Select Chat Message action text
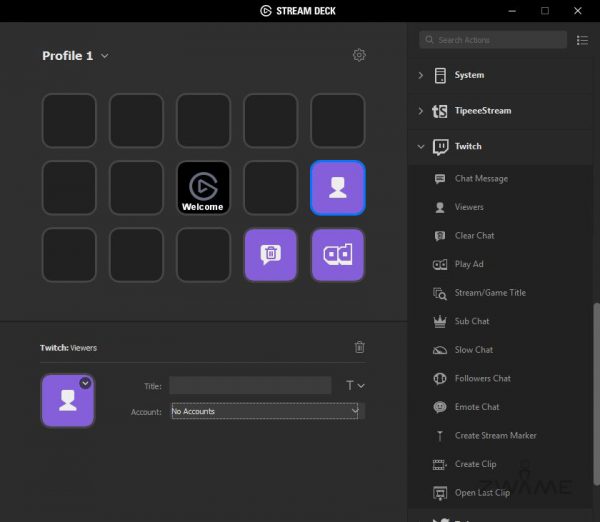The height and width of the screenshot is (522, 600). 481,179
